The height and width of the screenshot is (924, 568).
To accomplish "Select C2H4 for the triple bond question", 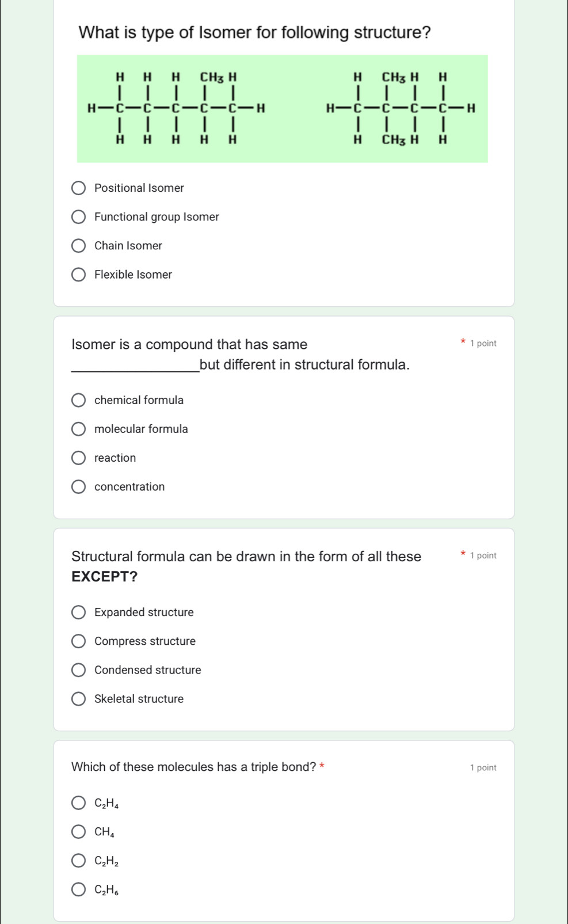I will [x=79, y=803].
